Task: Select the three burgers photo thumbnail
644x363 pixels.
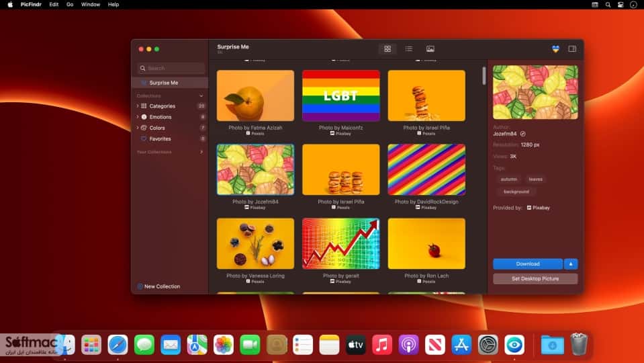Action: (x=341, y=169)
